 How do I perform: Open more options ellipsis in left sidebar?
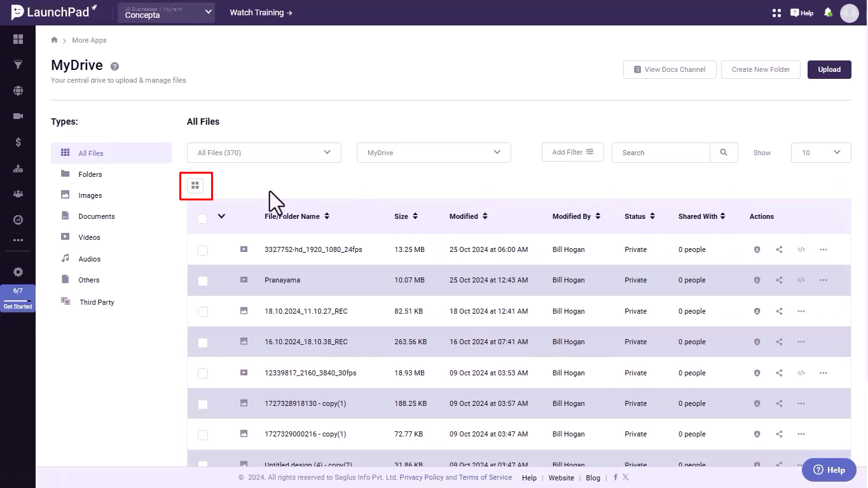(x=18, y=240)
